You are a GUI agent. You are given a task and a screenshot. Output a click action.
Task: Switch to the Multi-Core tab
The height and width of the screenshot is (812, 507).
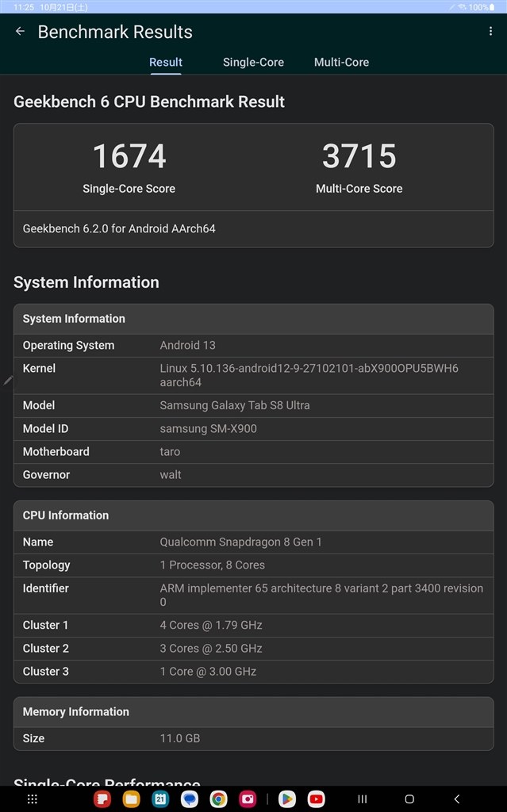tap(341, 62)
